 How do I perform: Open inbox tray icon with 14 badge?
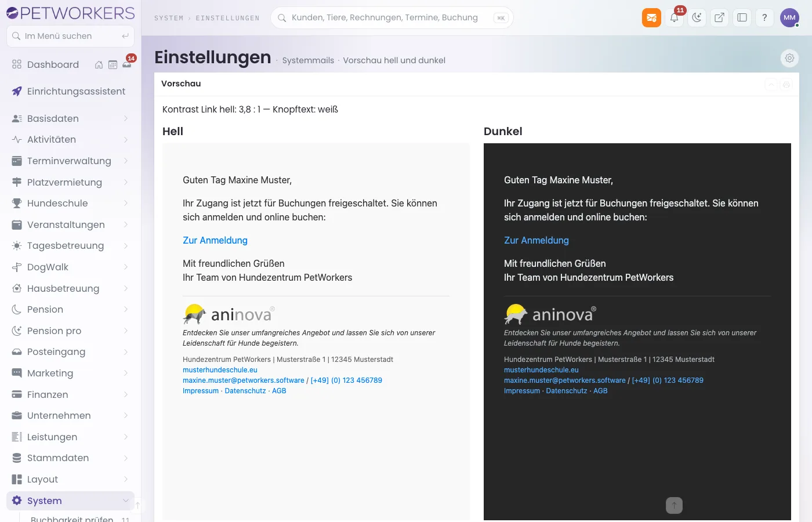(127, 64)
